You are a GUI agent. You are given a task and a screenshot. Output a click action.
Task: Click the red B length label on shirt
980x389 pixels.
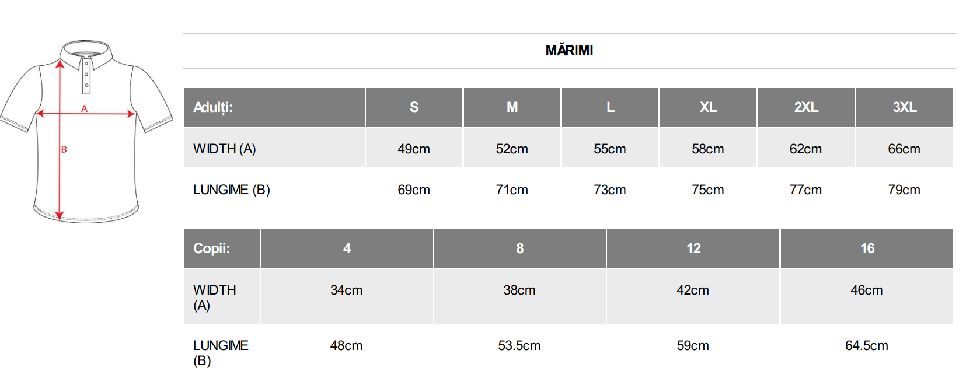click(x=64, y=149)
